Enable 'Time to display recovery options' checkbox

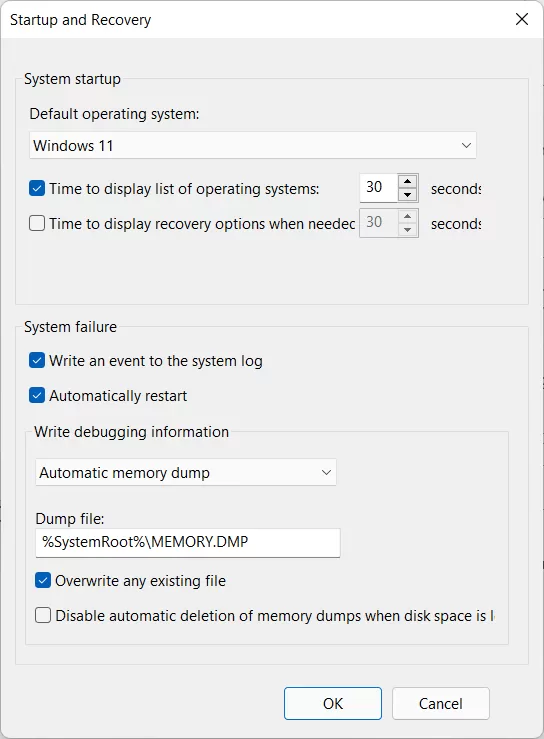click(x=37, y=223)
